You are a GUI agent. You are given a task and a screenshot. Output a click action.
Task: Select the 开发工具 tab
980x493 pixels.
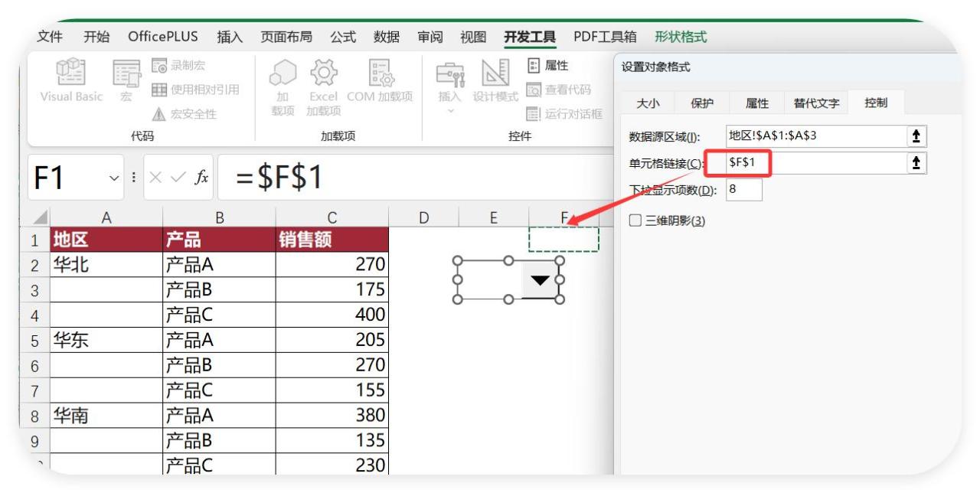click(x=530, y=36)
